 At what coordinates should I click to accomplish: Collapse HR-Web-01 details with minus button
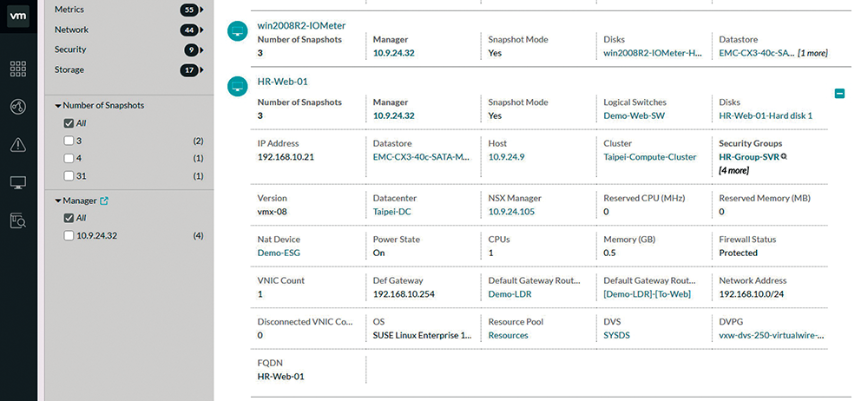pyautogui.click(x=839, y=94)
